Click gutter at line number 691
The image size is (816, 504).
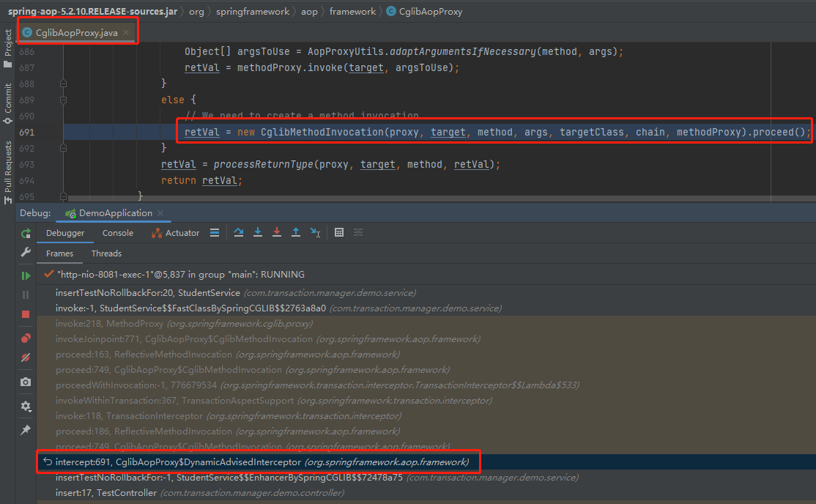point(26,133)
